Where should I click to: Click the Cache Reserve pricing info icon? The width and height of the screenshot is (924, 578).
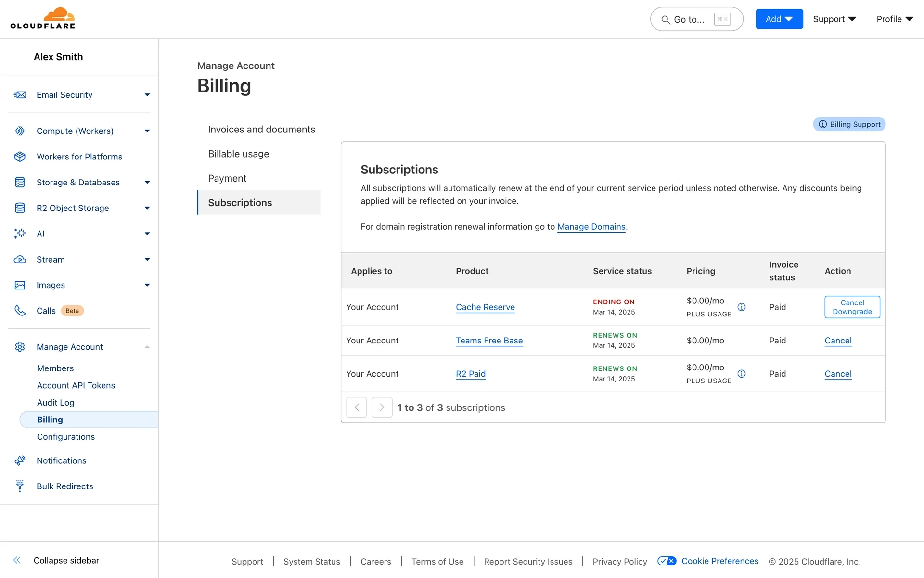tap(742, 307)
